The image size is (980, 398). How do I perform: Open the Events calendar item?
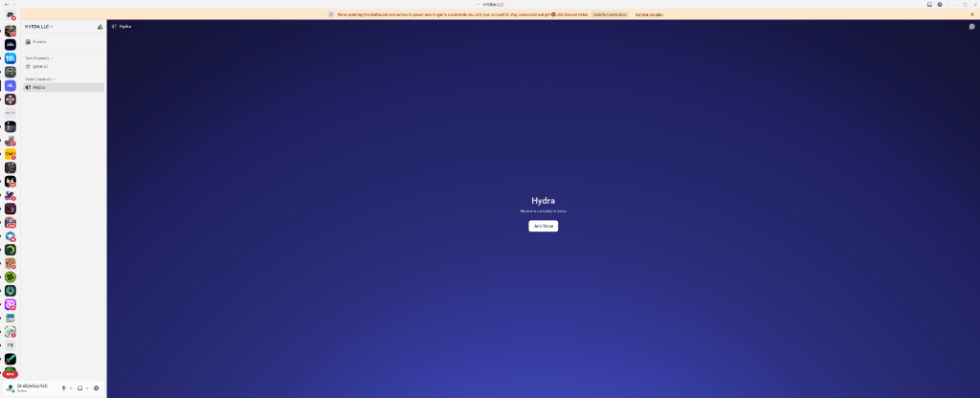pos(64,42)
